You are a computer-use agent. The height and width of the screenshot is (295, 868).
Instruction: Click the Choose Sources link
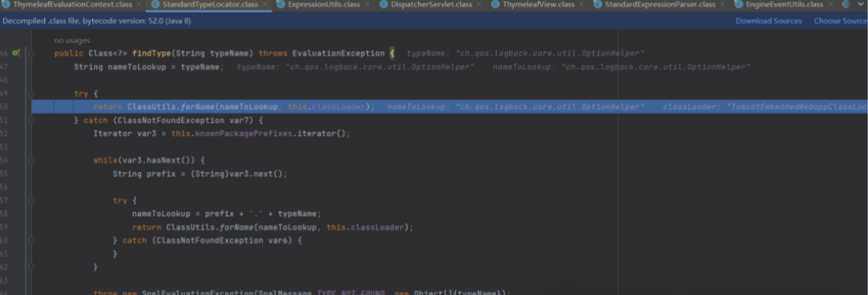click(x=840, y=21)
